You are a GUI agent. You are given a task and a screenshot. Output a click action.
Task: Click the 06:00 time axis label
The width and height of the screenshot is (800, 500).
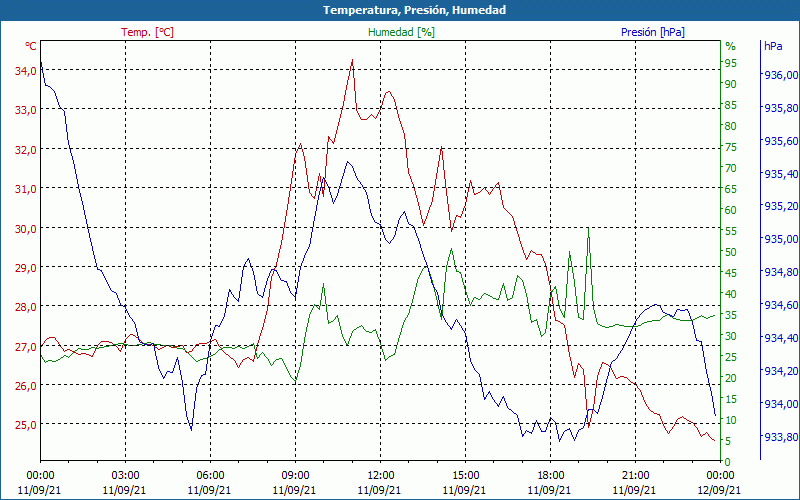click(x=210, y=476)
